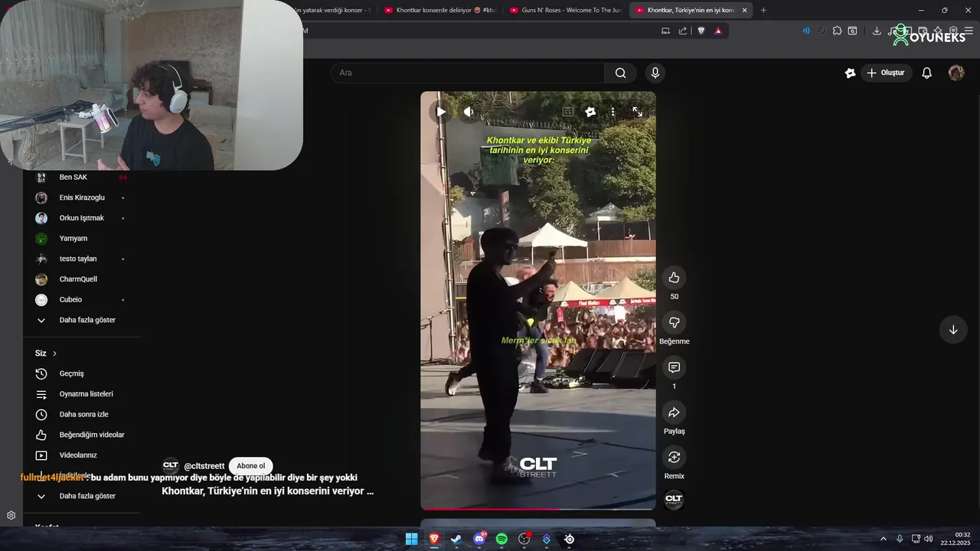Focus the YouTube Ara search field

[467, 73]
